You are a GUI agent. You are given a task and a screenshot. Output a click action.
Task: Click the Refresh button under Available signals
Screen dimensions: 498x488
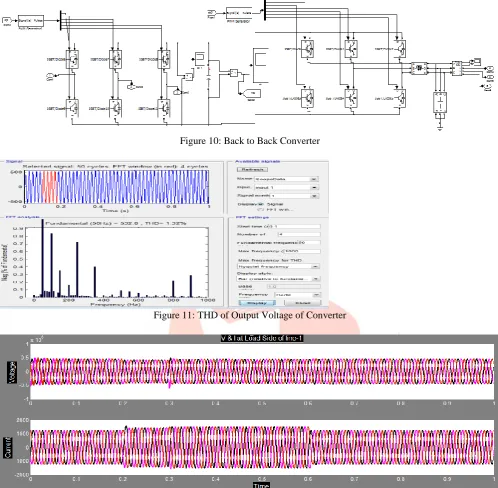(x=252, y=170)
